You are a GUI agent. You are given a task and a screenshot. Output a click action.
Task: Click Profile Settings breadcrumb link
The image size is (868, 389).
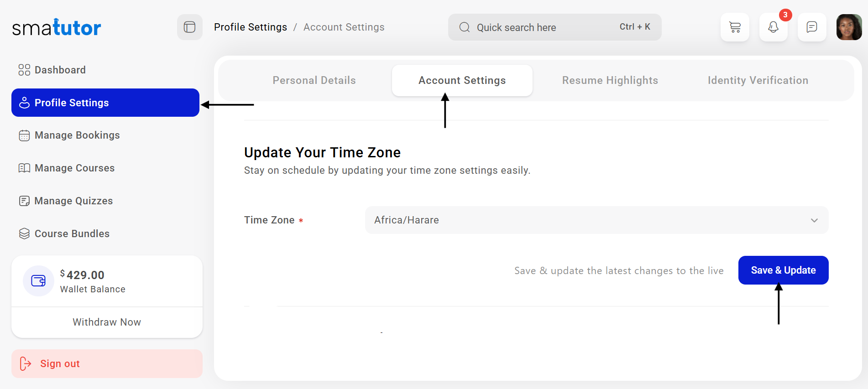tap(251, 27)
